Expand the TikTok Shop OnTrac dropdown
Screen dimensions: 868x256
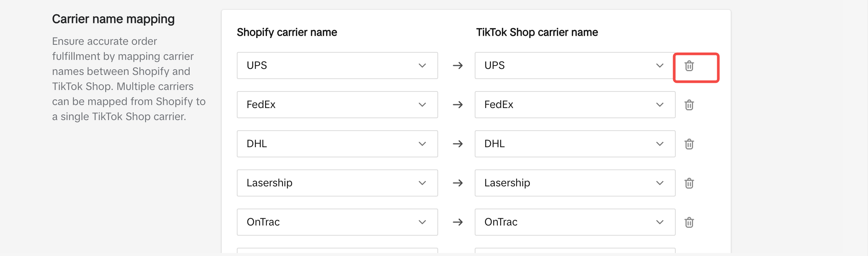coord(574,222)
